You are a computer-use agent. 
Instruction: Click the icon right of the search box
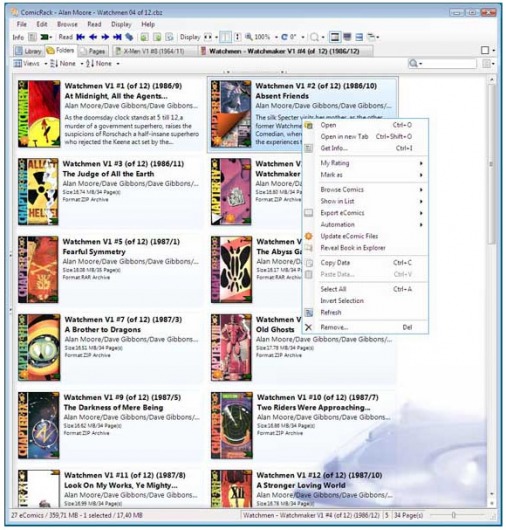[486, 63]
